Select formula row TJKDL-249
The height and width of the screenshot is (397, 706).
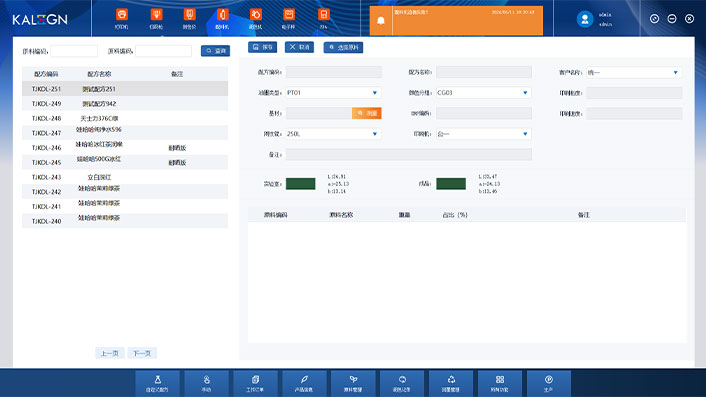(x=125, y=104)
